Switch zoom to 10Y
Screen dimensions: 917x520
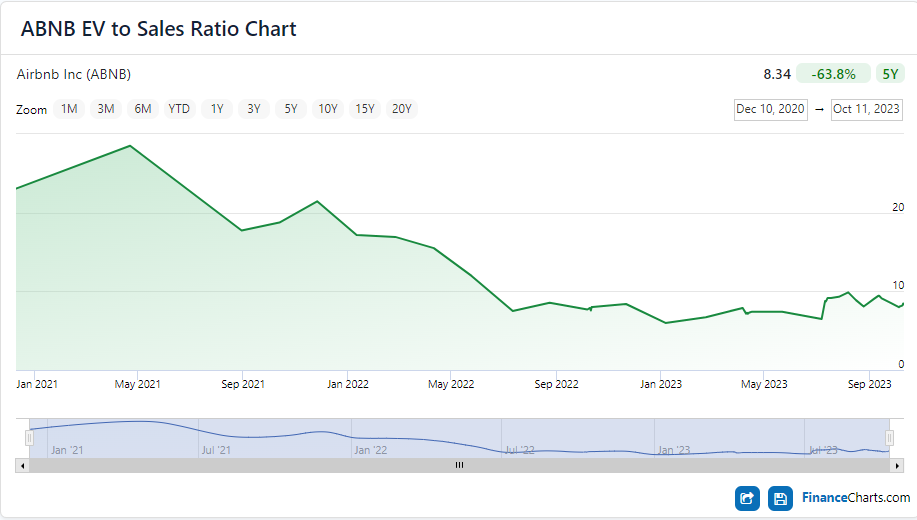pyautogui.click(x=328, y=109)
